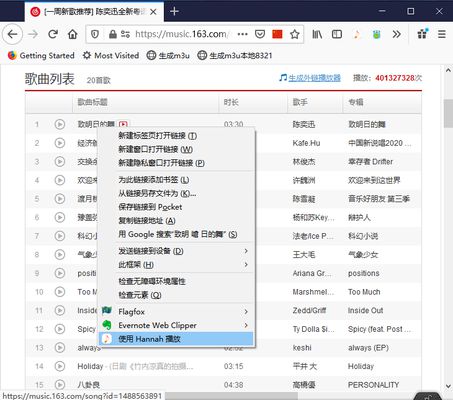Select 使用 Hannah 播放 menu entry
The image size is (453, 400).
click(x=177, y=339)
